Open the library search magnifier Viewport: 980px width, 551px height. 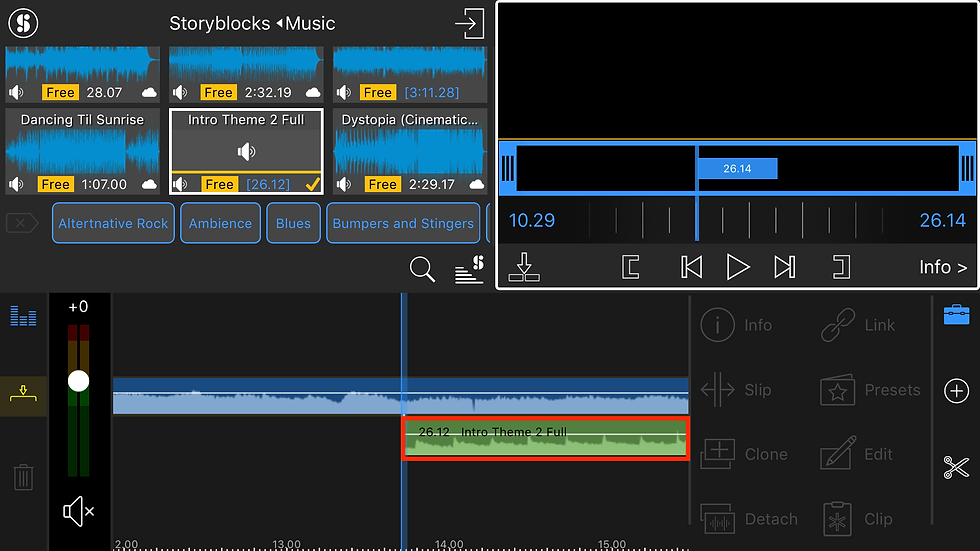click(422, 269)
